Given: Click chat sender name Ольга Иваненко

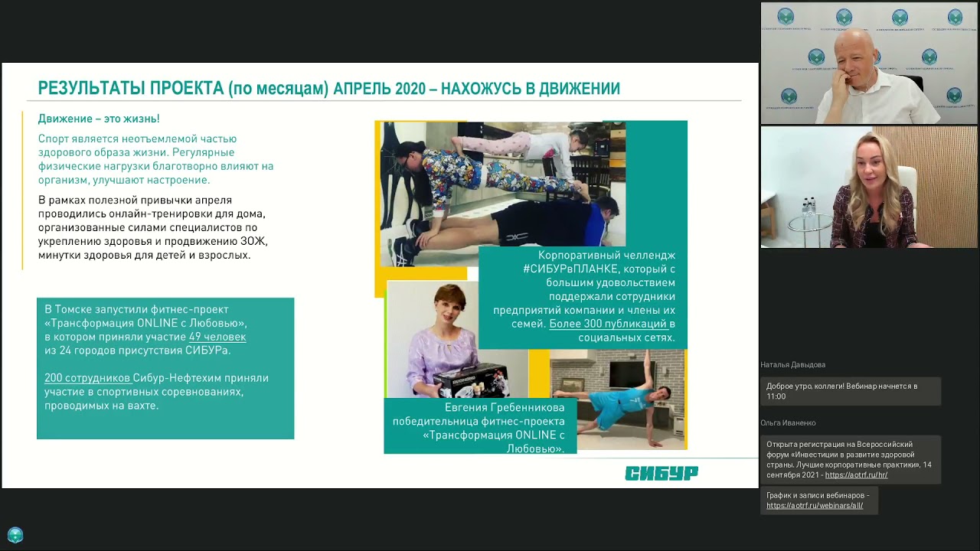Looking at the screenshot, I should pos(788,423).
